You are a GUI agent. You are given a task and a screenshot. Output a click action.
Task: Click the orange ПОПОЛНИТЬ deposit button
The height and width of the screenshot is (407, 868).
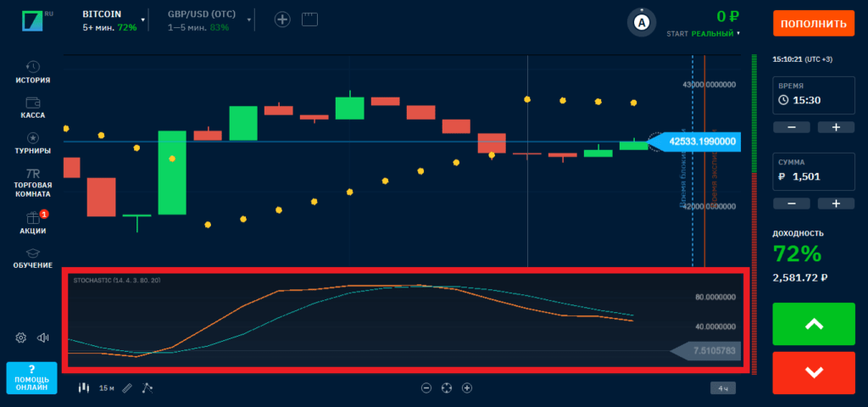click(813, 23)
